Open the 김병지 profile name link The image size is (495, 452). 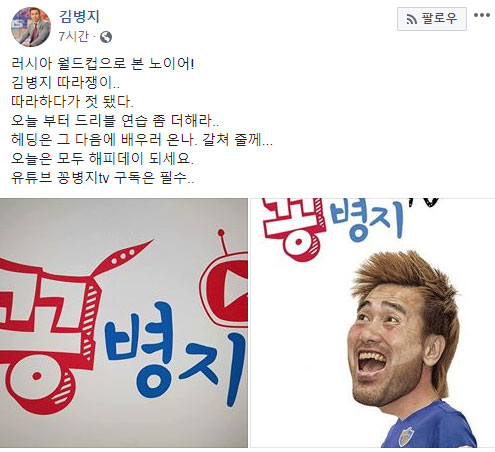point(79,16)
